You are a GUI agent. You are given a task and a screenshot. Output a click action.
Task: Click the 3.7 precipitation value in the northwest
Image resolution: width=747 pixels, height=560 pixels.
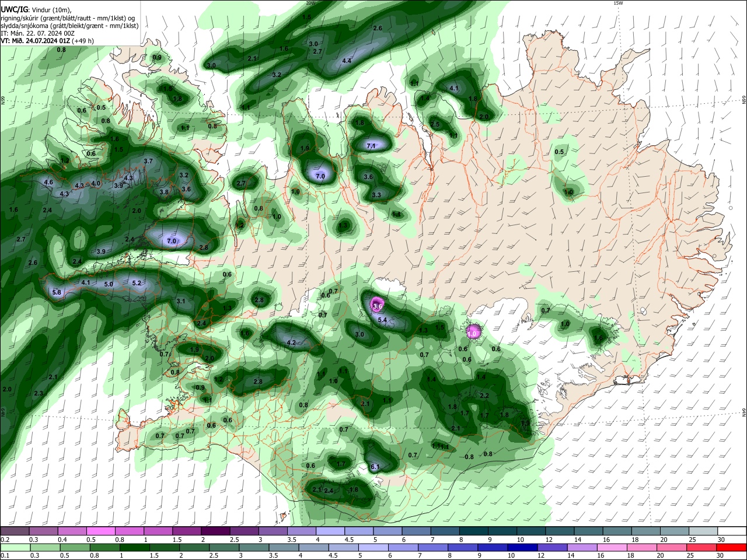pyautogui.click(x=148, y=161)
